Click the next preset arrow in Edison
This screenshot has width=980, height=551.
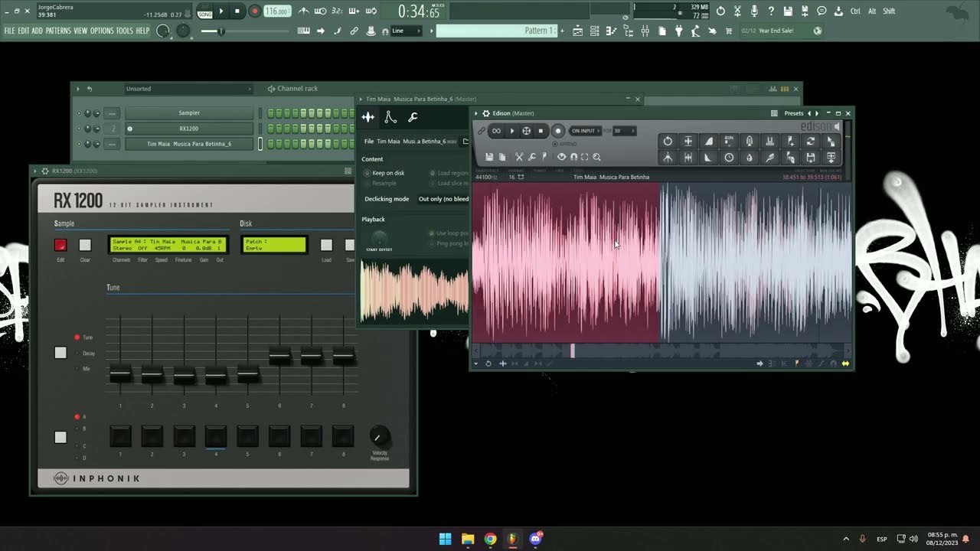click(817, 113)
